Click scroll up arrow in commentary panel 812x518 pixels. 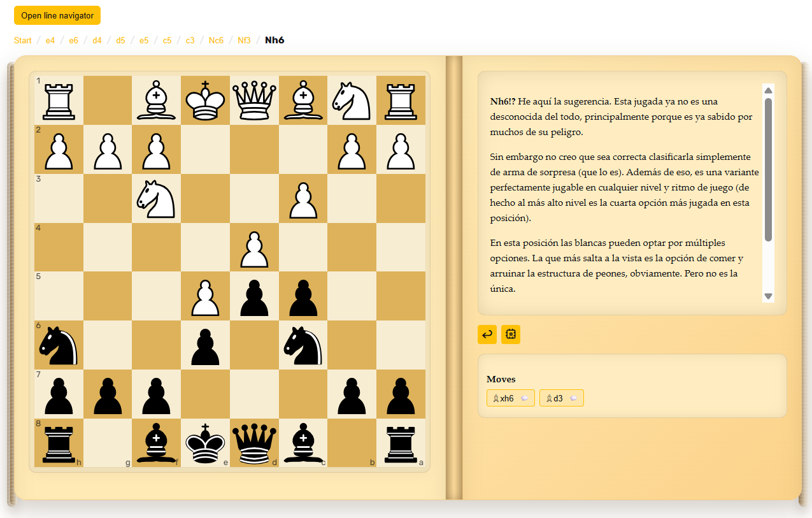pyautogui.click(x=768, y=90)
